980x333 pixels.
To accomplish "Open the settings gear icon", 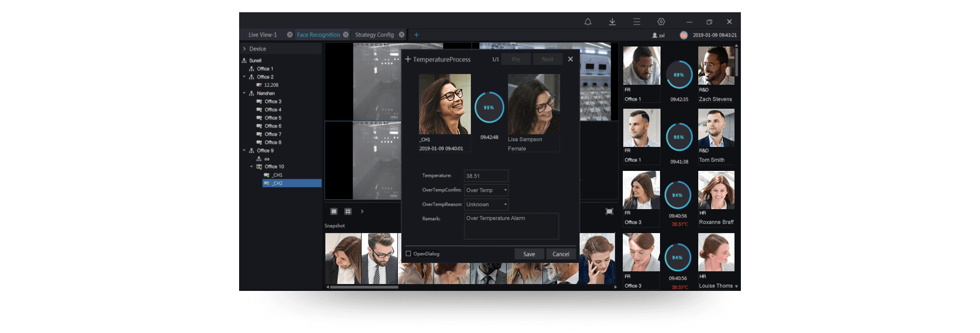I will pyautogui.click(x=661, y=22).
